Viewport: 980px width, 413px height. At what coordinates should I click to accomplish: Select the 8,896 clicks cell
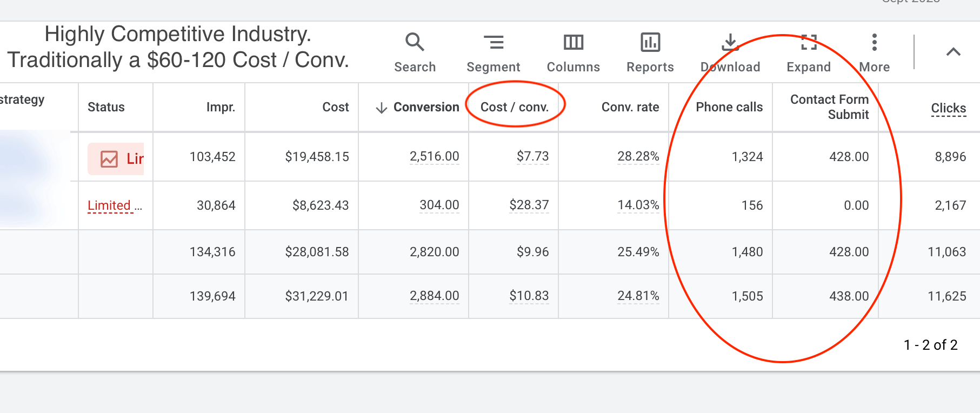click(x=950, y=157)
